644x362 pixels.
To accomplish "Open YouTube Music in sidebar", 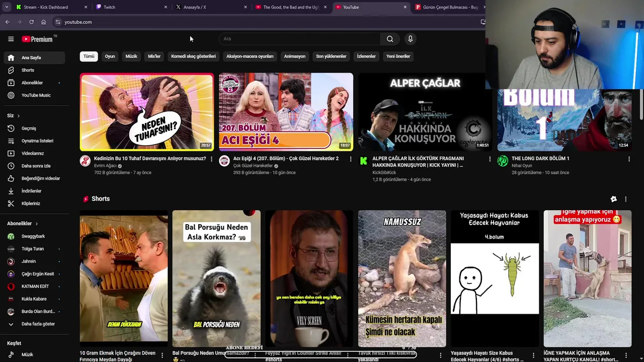I will point(34,96).
